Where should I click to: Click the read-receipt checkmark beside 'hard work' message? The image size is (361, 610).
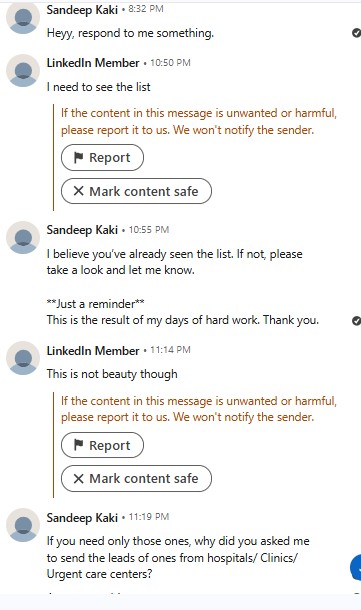(356, 321)
